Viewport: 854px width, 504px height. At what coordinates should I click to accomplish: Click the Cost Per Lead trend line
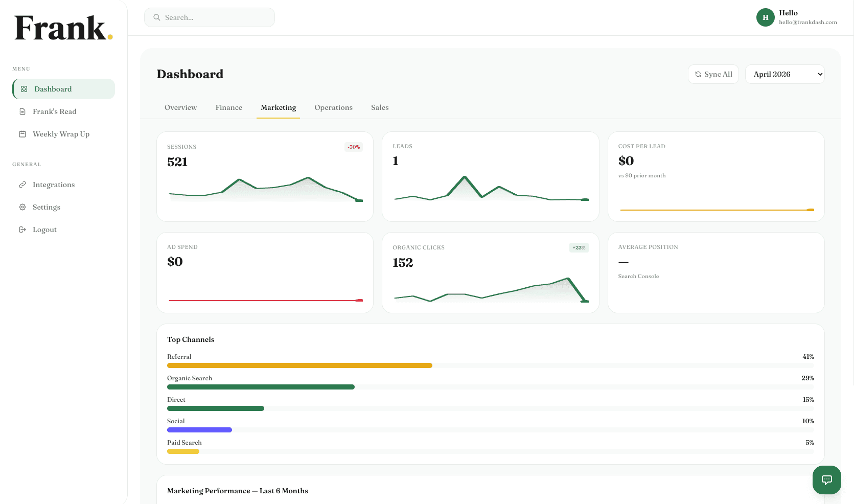(717, 210)
